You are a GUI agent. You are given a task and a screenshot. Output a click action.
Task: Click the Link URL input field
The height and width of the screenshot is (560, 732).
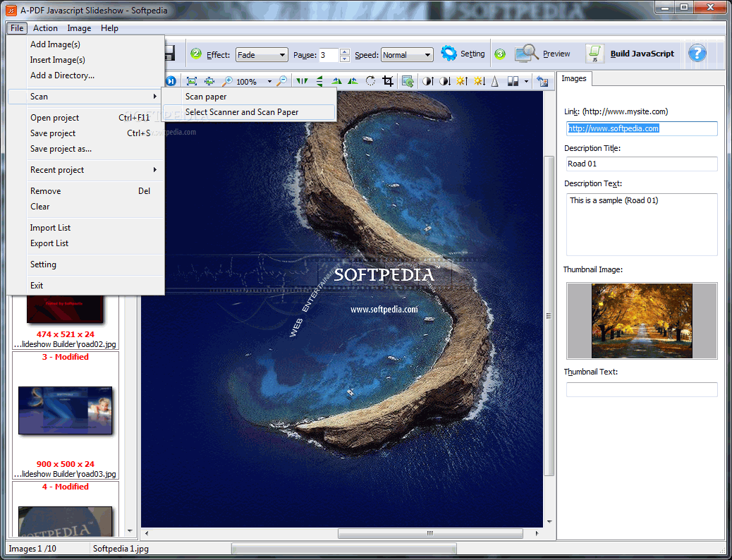tap(642, 128)
